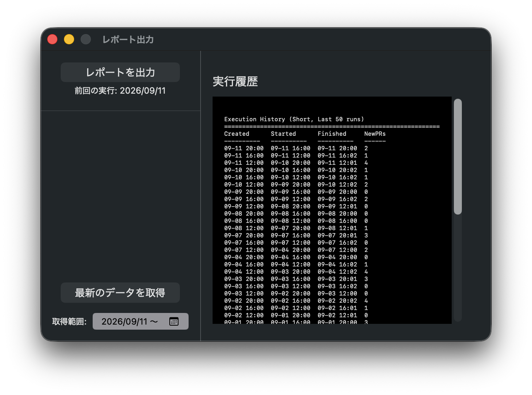Open the calendar picker icon
This screenshot has height=395, width=532.
[x=174, y=321]
